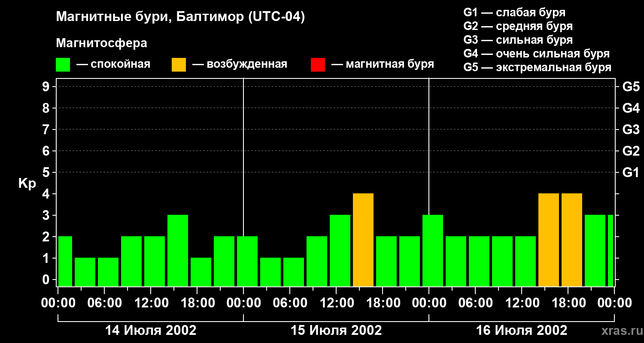644x343 pixels.
Task: Click the '14 Июля 2002' date label
Action: [151, 331]
